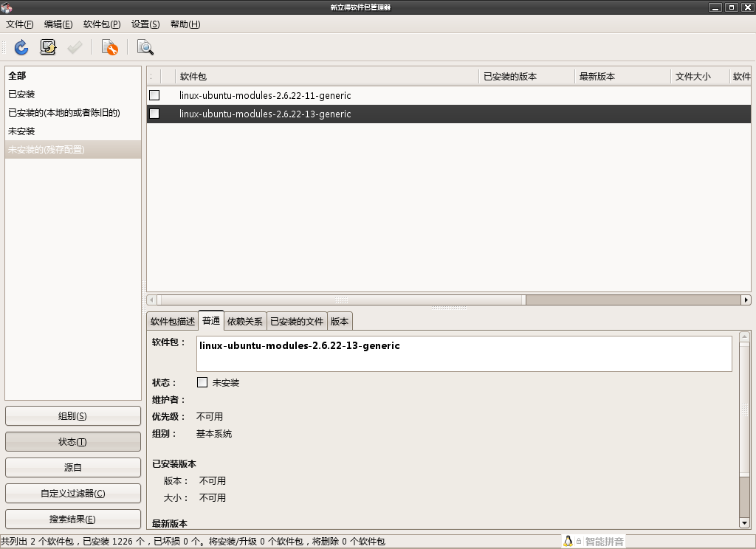This screenshot has height=549, width=756.
Task: Select the 全部 filter in the list
Action: (x=73, y=76)
